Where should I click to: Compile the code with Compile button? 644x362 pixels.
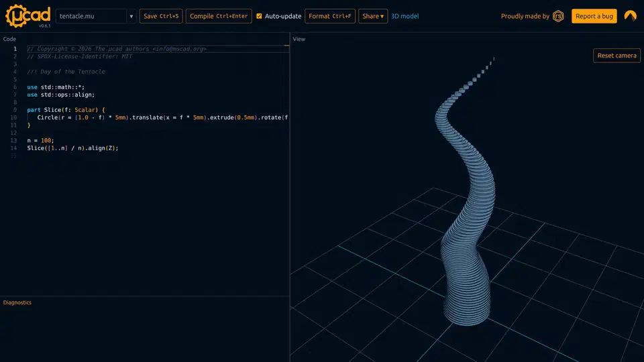pos(219,16)
